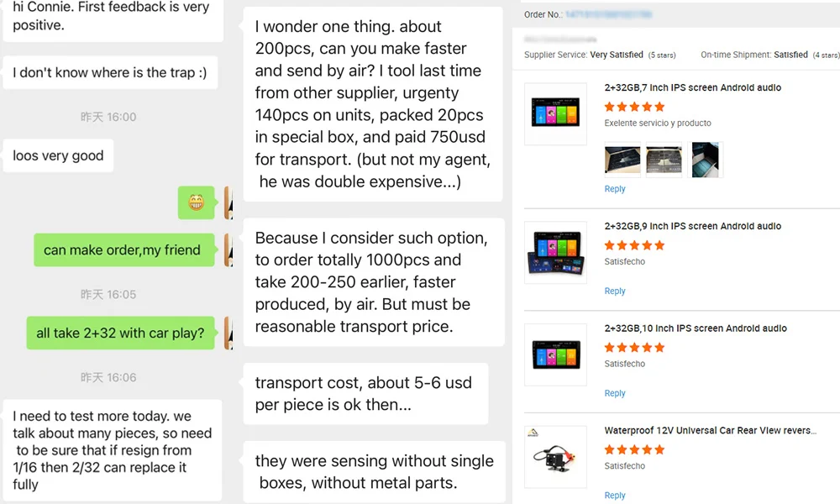This screenshot has width=840, height=504.
Task: Click the 'can make order,my friend' message
Action: click(x=122, y=250)
